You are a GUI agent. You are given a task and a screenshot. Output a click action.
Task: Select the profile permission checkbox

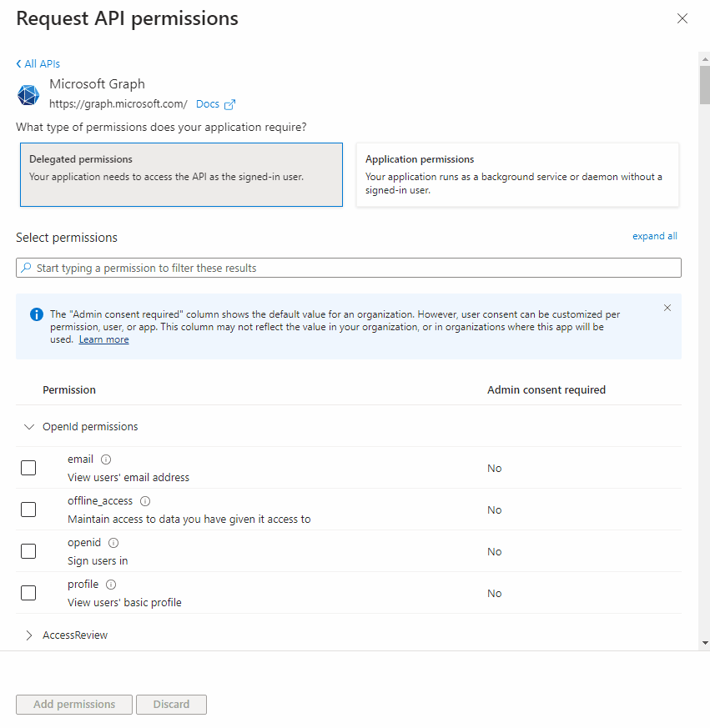point(28,593)
